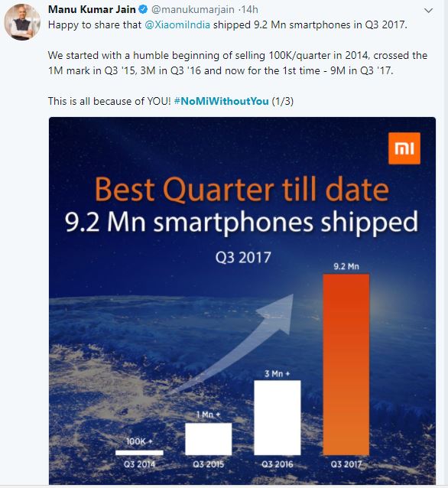Click the white Q3 2015 bar
Screen dimensions: 448x488
point(209,439)
